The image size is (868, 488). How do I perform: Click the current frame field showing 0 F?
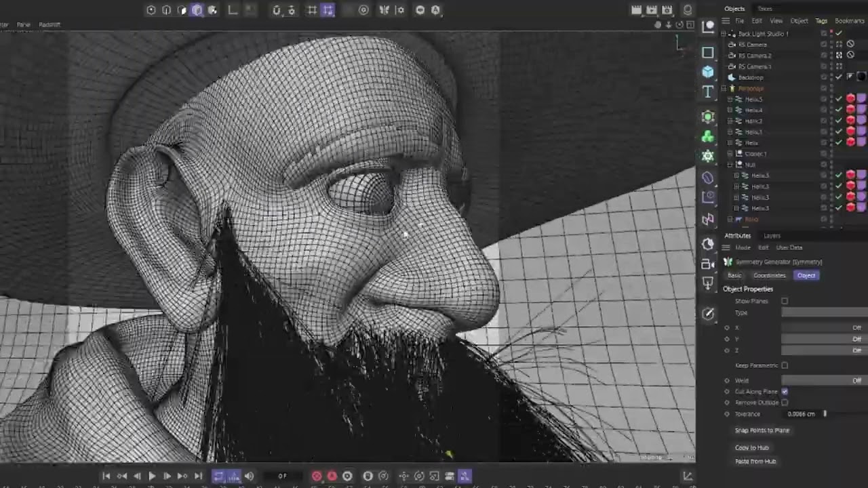point(282,476)
